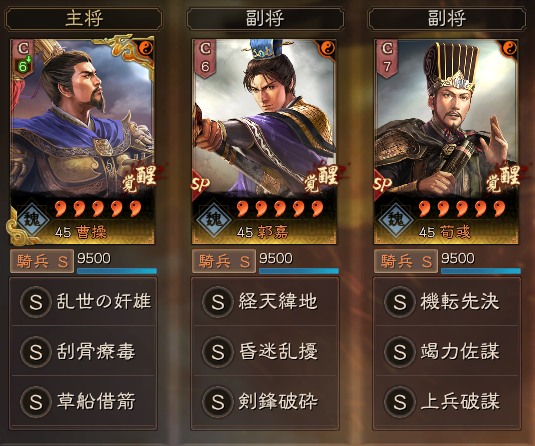Click the 魂 diamond icon on 曹操's card

click(32, 218)
